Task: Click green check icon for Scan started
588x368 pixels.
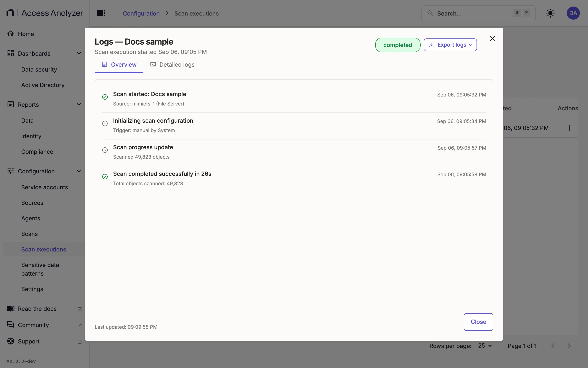Action: click(x=105, y=97)
